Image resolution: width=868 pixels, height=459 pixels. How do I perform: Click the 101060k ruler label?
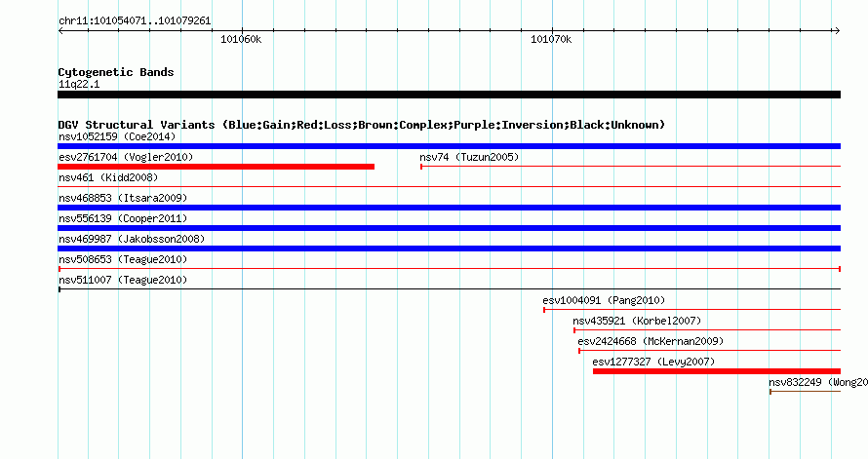click(x=241, y=39)
